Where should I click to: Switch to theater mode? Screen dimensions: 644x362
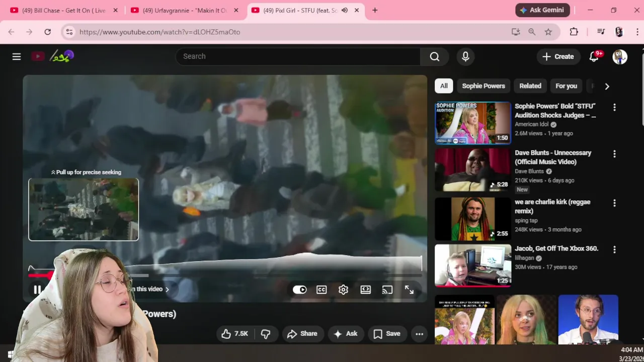(x=365, y=290)
